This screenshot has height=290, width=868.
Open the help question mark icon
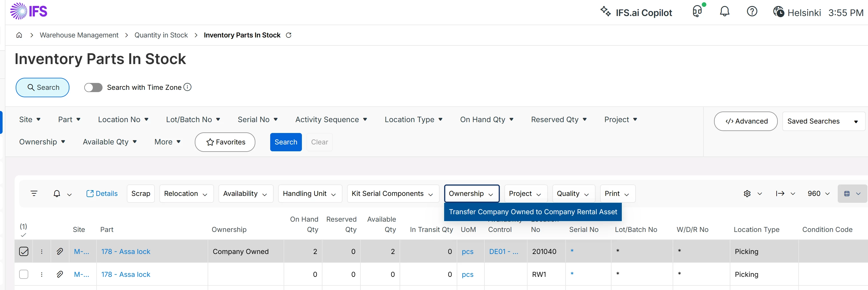[752, 12]
